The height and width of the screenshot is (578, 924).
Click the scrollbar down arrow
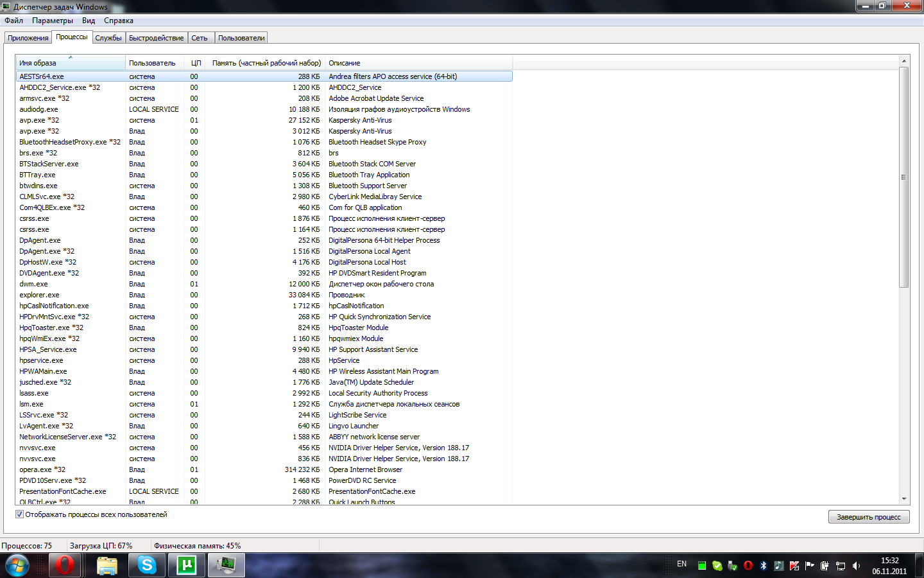coord(904,499)
